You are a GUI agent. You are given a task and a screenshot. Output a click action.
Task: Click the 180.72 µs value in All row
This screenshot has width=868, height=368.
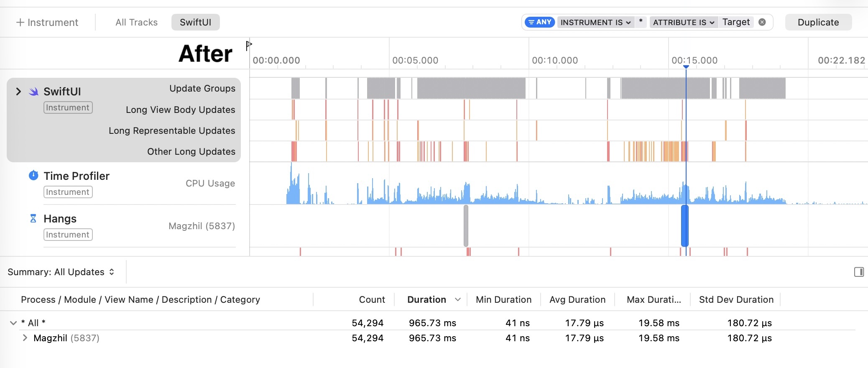click(x=750, y=323)
